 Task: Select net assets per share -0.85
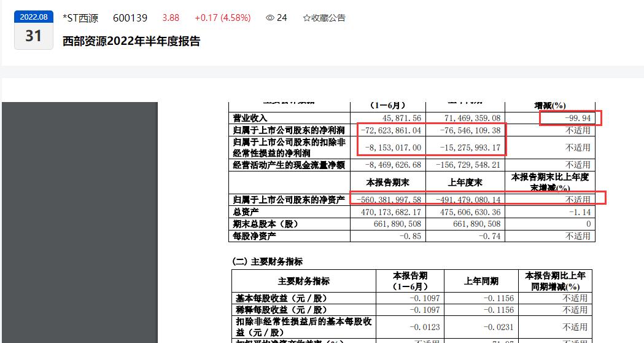coord(410,236)
